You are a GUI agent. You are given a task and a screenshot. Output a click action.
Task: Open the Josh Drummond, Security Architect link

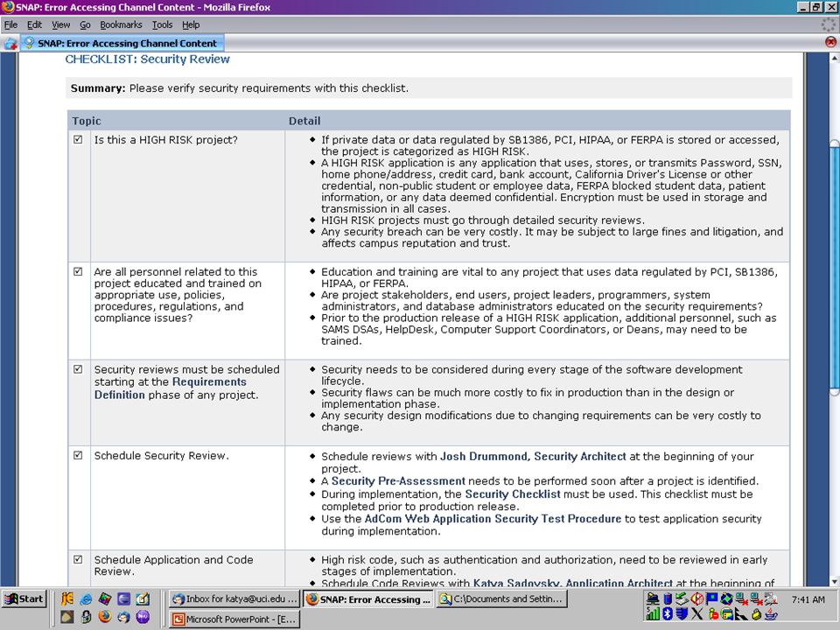click(533, 457)
